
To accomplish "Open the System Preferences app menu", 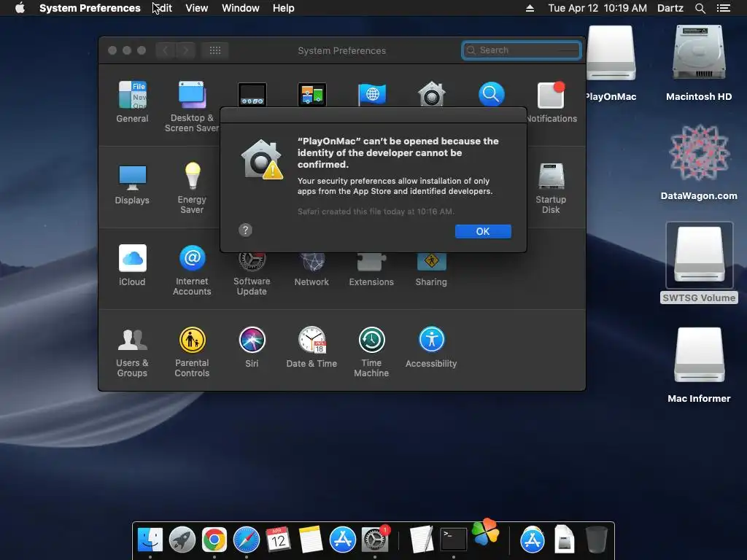I will [90, 8].
